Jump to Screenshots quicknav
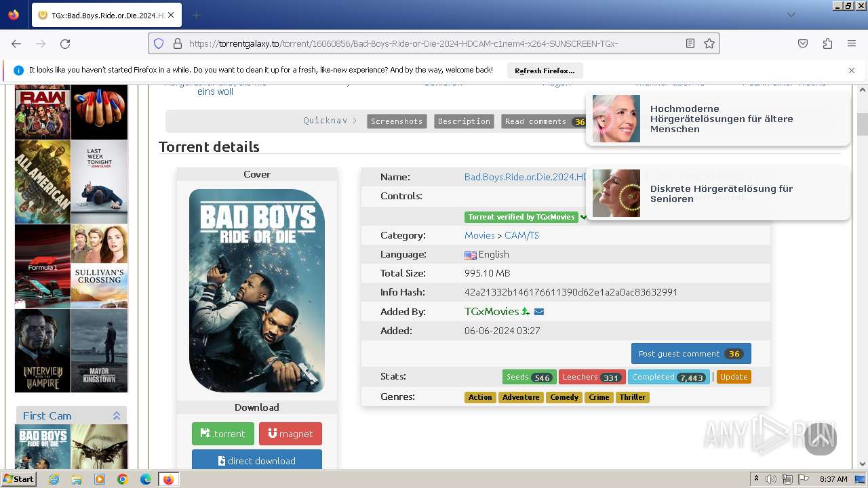The height and width of the screenshot is (488, 868). pos(397,121)
